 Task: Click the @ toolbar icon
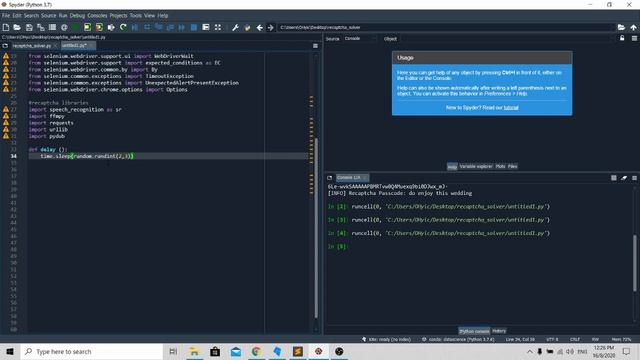[64, 27]
